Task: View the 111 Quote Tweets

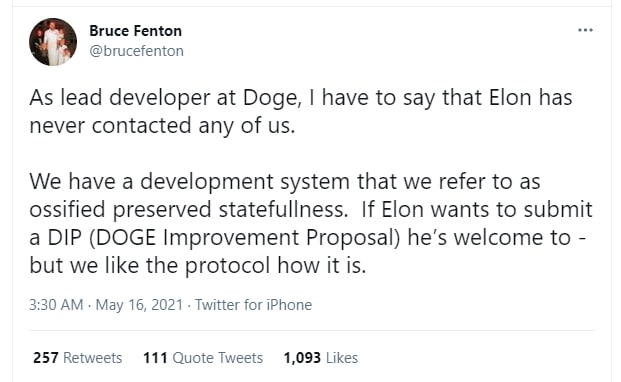Action: (x=203, y=358)
